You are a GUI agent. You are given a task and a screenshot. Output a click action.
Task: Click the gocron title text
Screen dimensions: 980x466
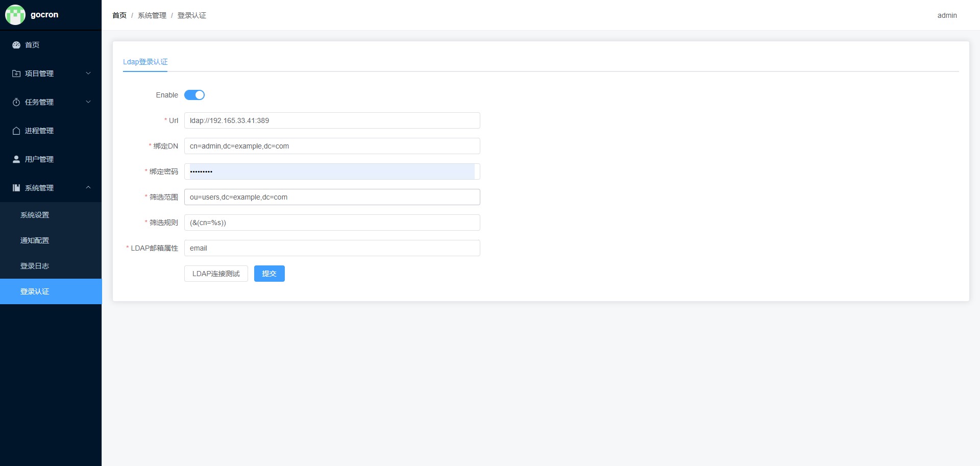click(44, 14)
